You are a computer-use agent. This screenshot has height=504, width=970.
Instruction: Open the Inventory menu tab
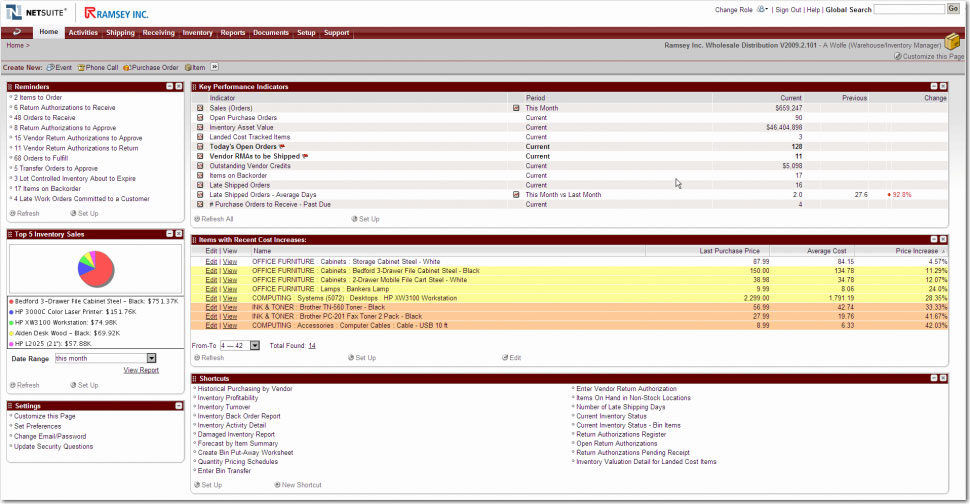[197, 33]
